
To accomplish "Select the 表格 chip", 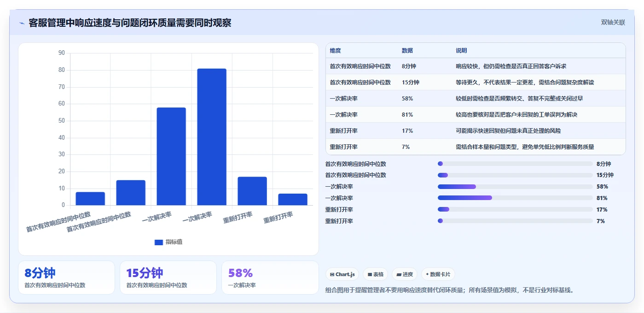I will coord(375,274).
